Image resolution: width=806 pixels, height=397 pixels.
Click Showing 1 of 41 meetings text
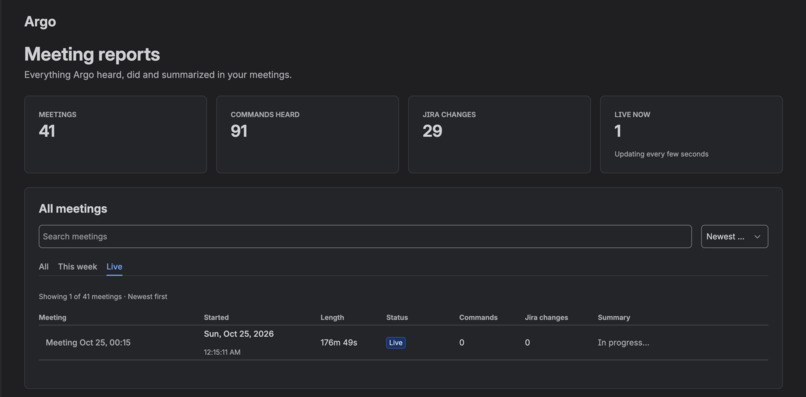(x=80, y=297)
